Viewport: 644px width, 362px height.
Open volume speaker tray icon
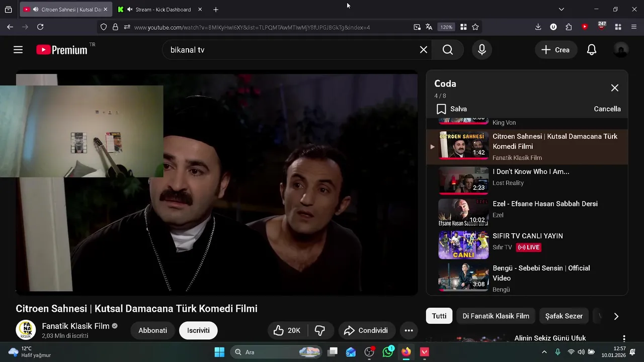581,352
